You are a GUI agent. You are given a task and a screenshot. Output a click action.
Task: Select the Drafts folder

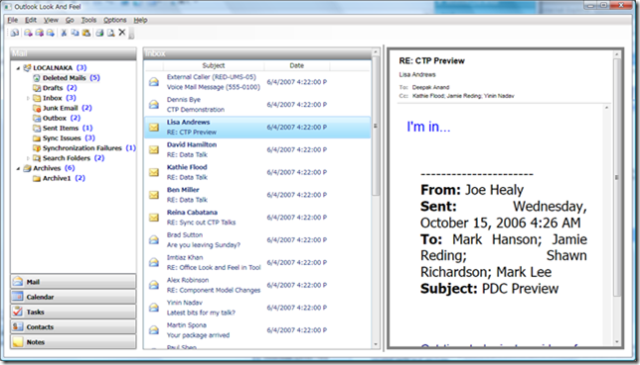point(54,88)
